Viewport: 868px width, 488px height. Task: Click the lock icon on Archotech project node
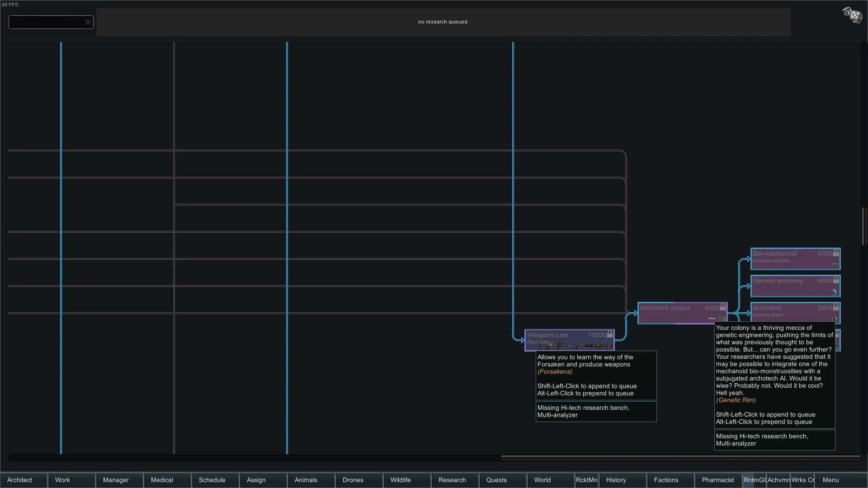click(x=723, y=308)
